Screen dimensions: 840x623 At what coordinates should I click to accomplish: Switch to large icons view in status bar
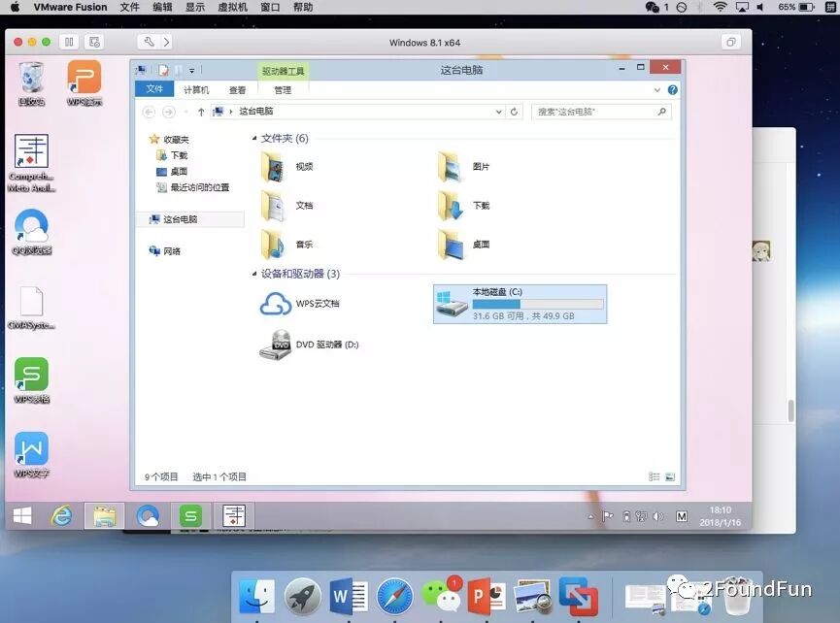[670, 476]
